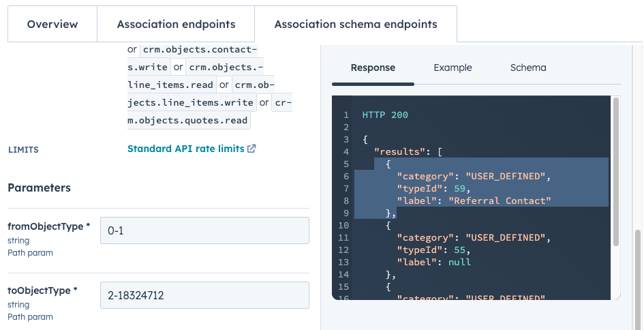Click the Parameters section heading

tap(39, 187)
